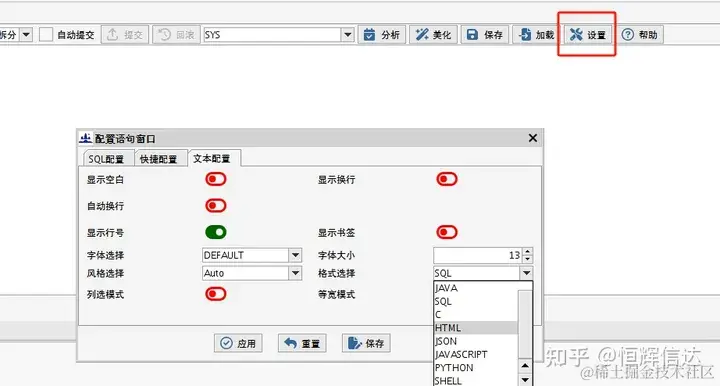
Task: Switch to the SQL配置 tab
Action: click(x=106, y=159)
